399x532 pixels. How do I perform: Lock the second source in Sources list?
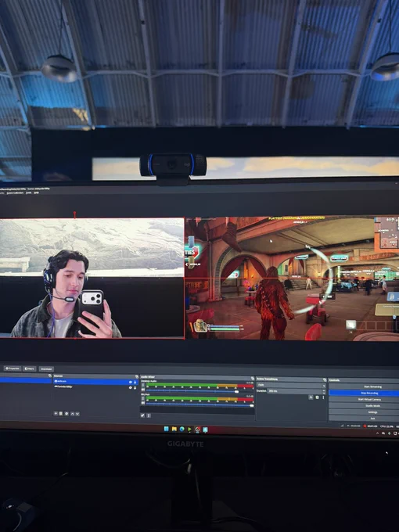pos(135,387)
